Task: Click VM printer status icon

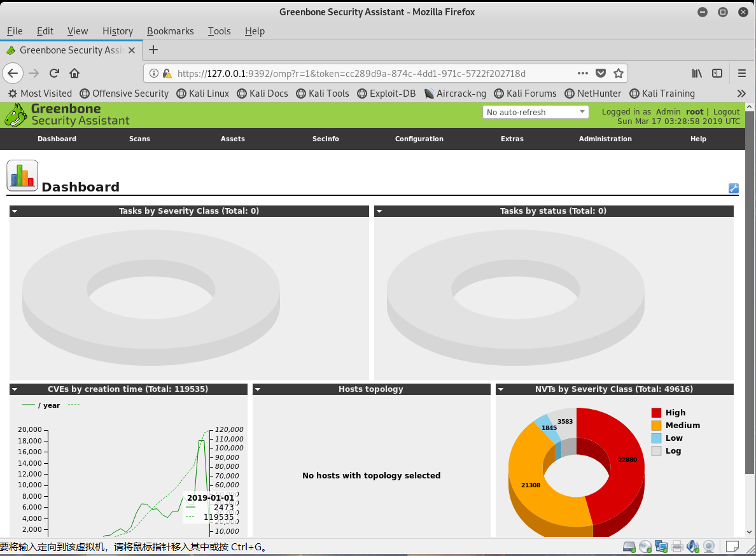Action: coord(677,546)
